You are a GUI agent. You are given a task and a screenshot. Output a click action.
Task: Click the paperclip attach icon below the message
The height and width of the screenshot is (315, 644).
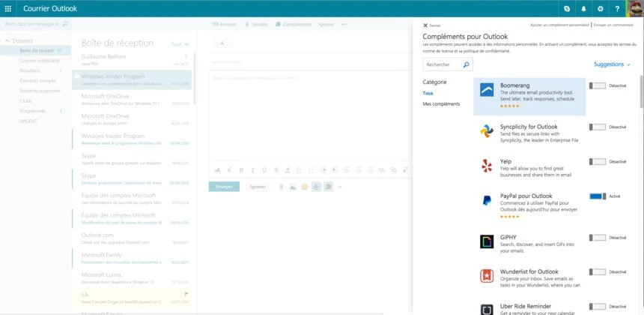281,187
